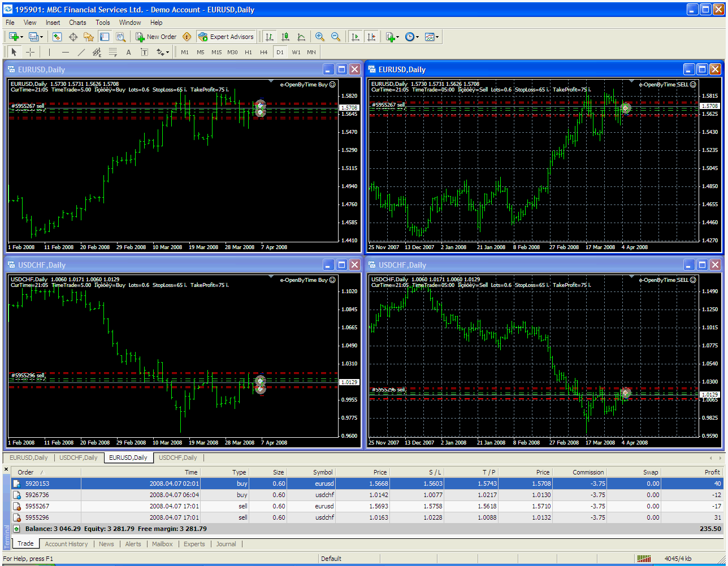Open the Tools menu

click(103, 23)
